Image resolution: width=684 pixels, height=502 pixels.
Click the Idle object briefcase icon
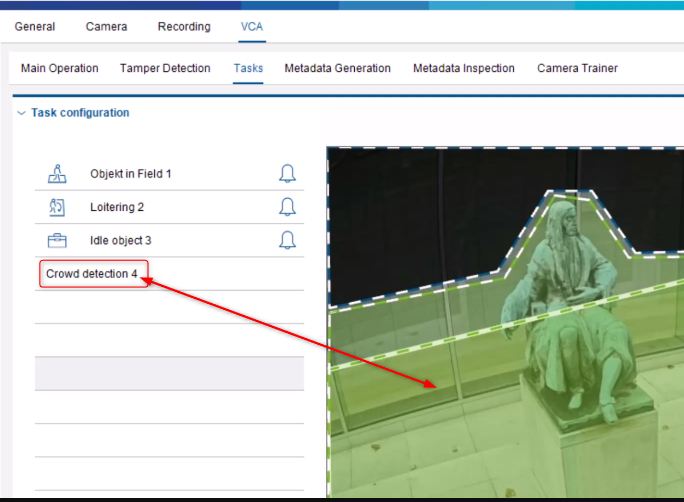click(x=57, y=241)
